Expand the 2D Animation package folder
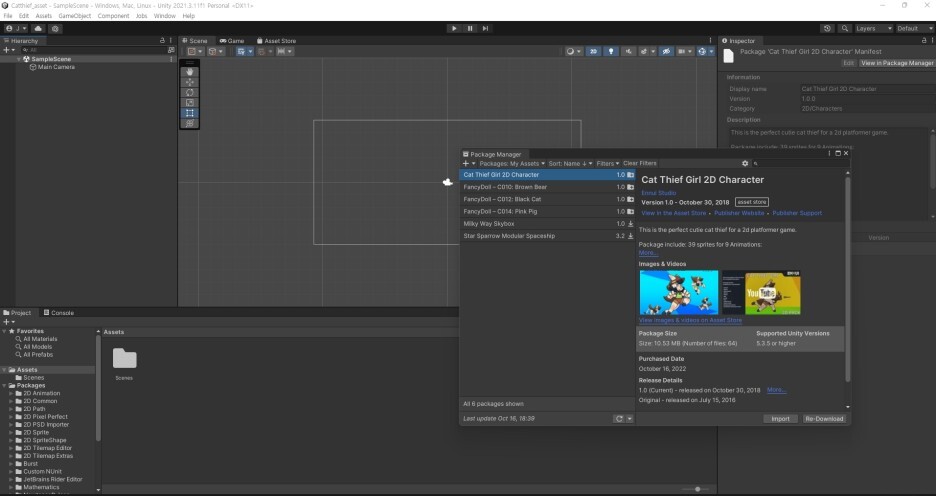 click(11, 393)
